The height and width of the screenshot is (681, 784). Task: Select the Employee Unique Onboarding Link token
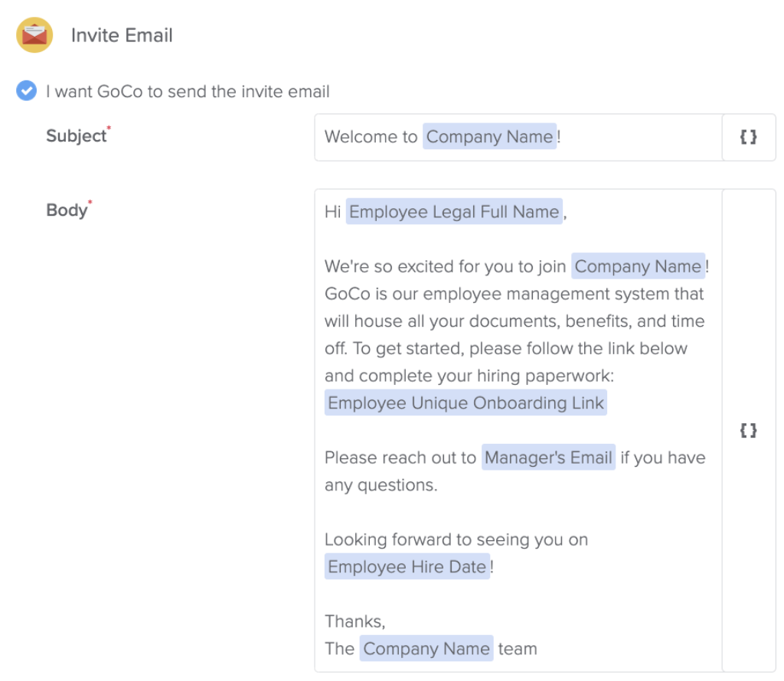pyautogui.click(x=465, y=402)
